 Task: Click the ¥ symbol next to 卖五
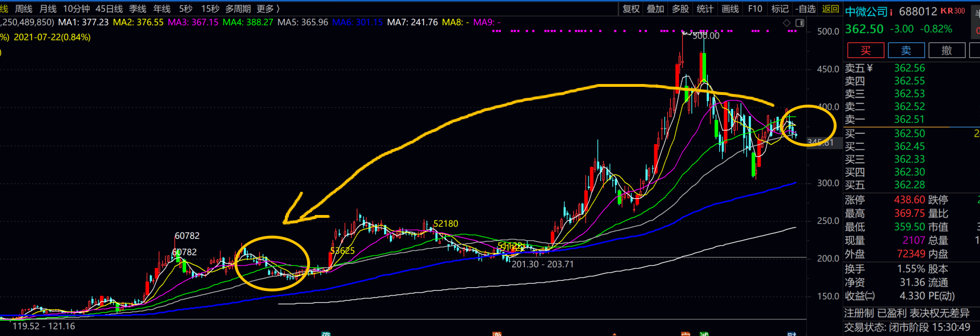[870, 68]
